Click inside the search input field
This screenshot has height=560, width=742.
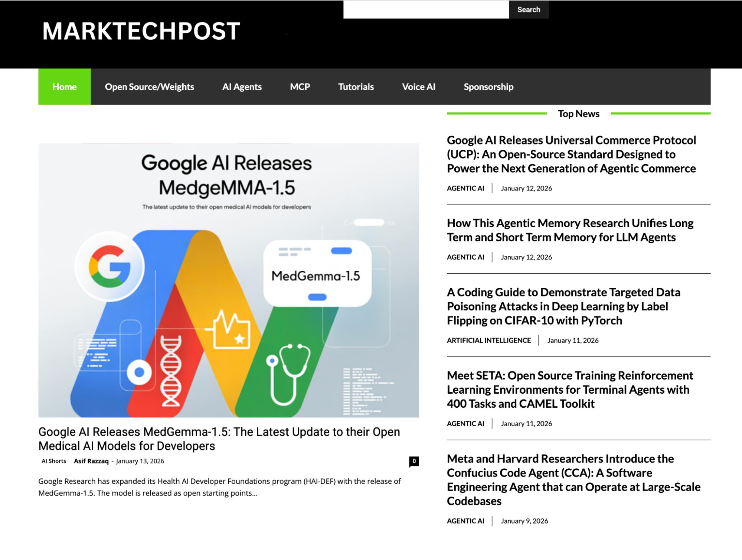click(x=425, y=10)
